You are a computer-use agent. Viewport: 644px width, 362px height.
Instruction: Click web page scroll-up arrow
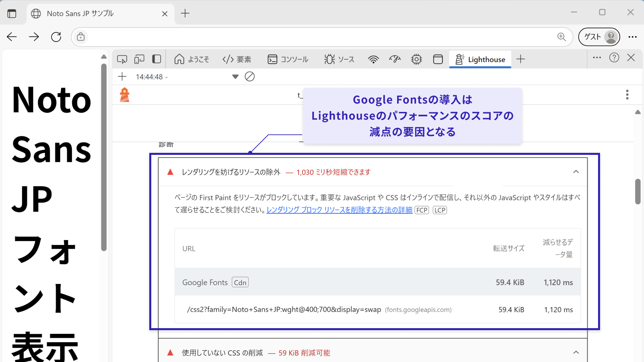point(104,57)
